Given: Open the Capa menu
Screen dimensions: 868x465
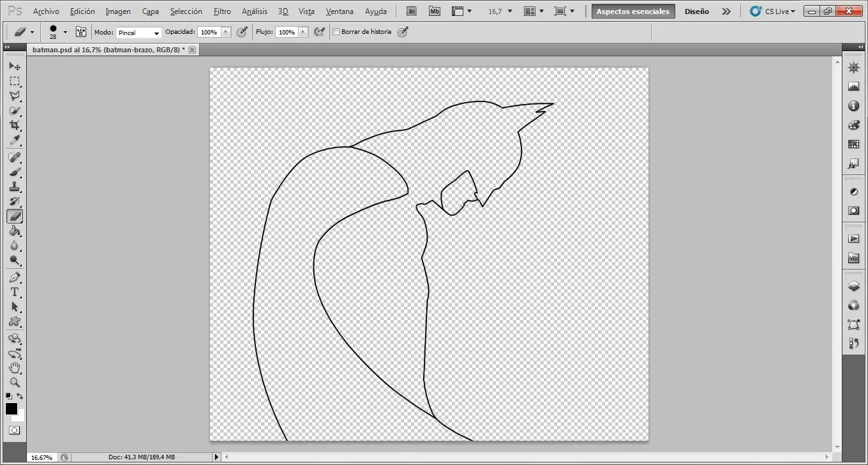Looking at the screenshot, I should [151, 11].
